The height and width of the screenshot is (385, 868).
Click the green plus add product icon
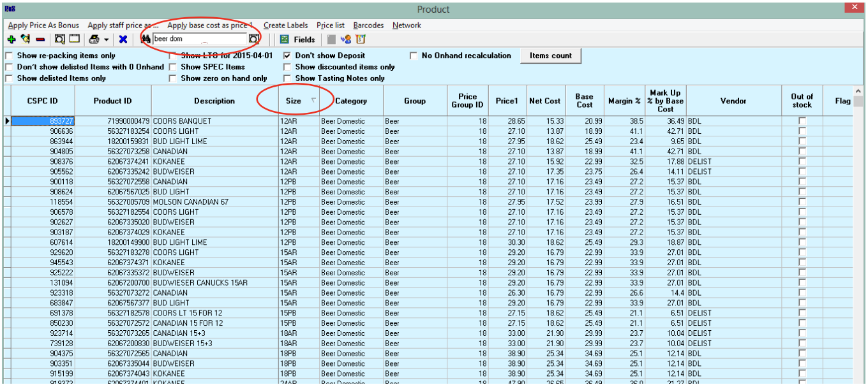[11, 40]
